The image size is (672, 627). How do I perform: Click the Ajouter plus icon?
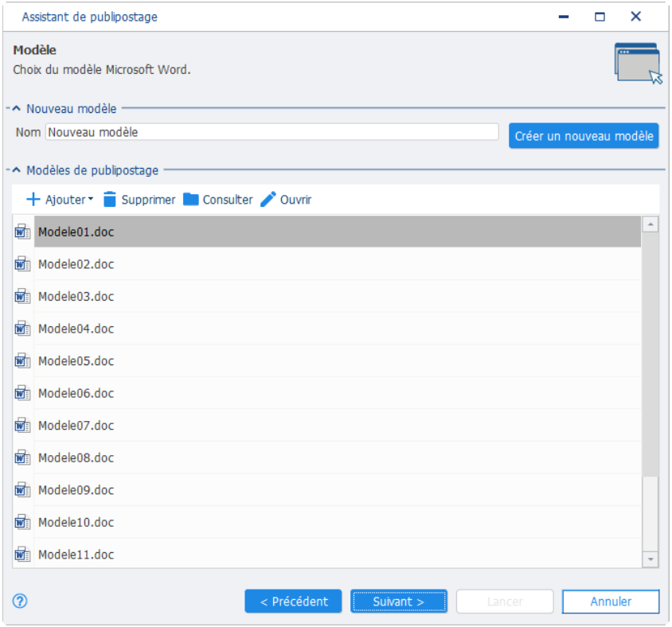(33, 200)
